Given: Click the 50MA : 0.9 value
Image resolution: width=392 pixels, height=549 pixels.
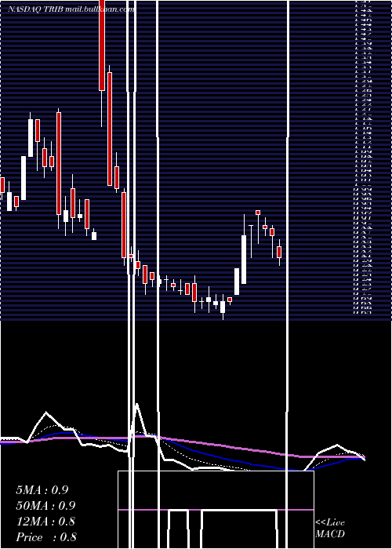Looking at the screenshot, I should pyautogui.click(x=45, y=506).
